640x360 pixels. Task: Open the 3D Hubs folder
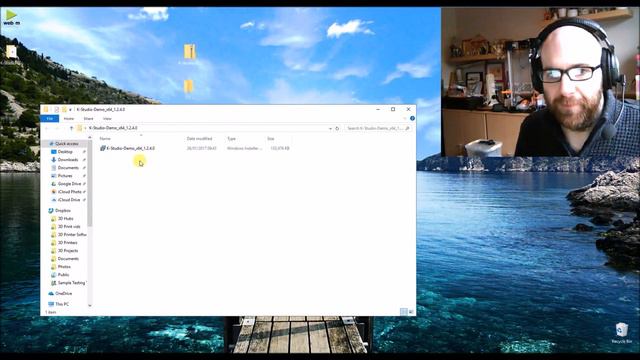click(65, 219)
